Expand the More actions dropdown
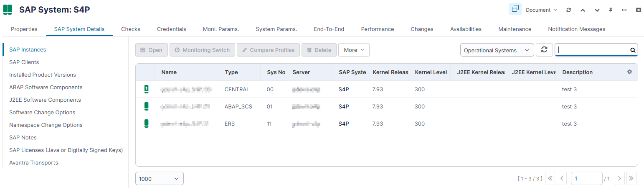The image size is (644, 188). point(354,50)
